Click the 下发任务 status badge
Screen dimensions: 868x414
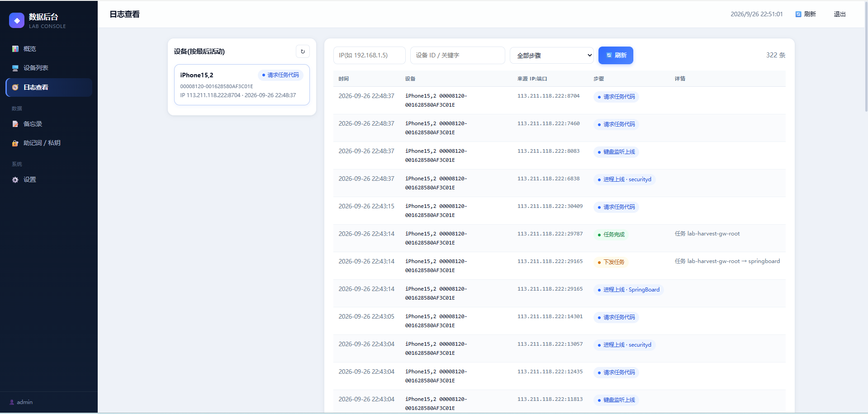point(611,262)
